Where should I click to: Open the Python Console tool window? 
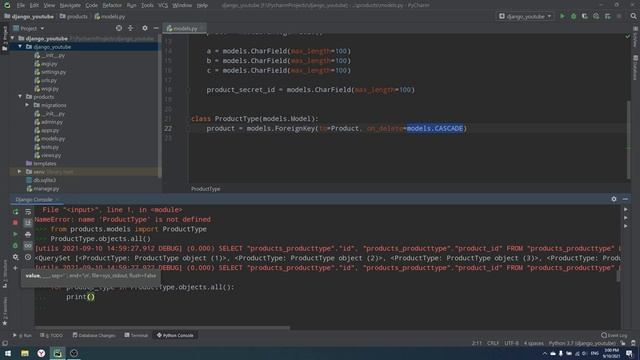(x=175, y=335)
